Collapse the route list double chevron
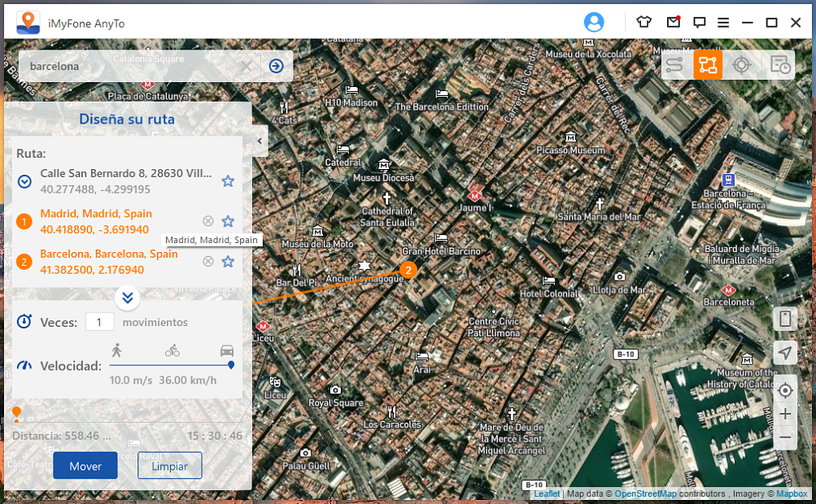The image size is (816, 504). [x=128, y=298]
